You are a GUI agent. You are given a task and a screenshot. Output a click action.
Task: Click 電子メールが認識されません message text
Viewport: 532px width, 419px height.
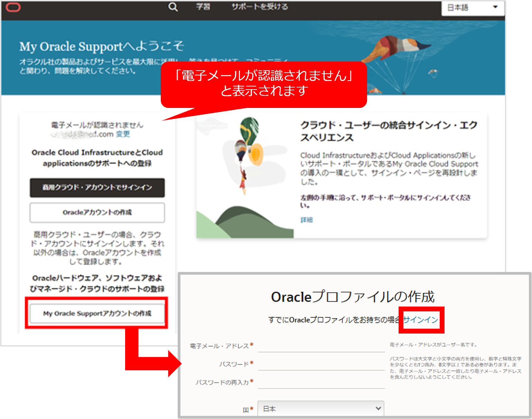(97, 125)
